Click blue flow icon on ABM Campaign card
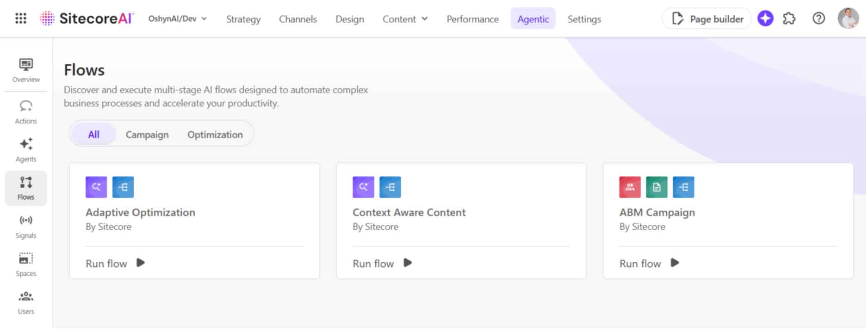The height and width of the screenshot is (332, 868). pyautogui.click(x=684, y=187)
